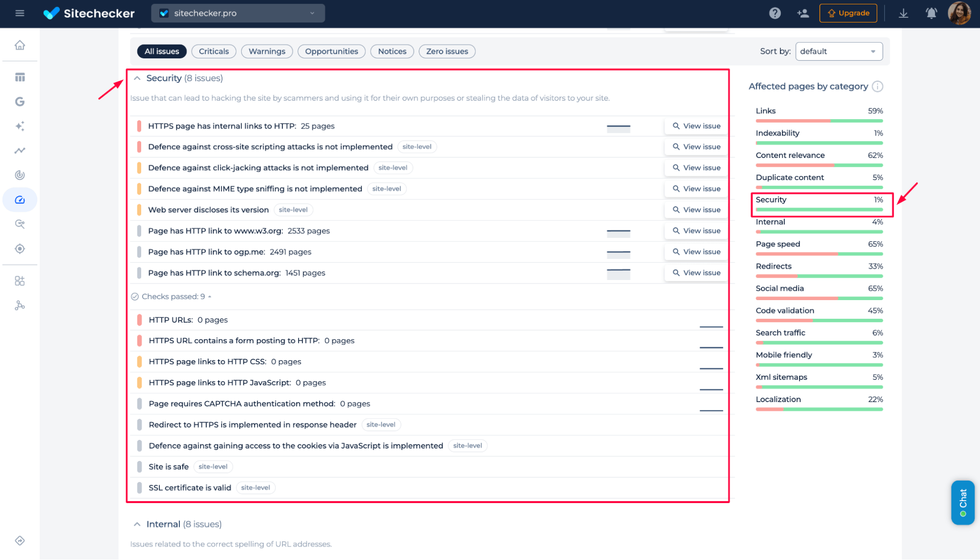This screenshot has width=980, height=560.
Task: Switch to Zero issues filter
Action: pyautogui.click(x=447, y=51)
